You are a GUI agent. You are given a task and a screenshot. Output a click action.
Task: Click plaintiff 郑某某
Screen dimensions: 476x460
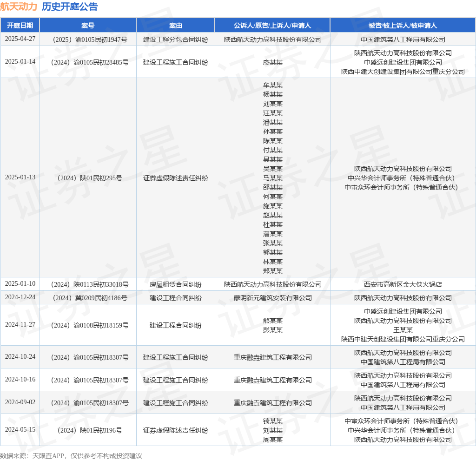click(272, 271)
